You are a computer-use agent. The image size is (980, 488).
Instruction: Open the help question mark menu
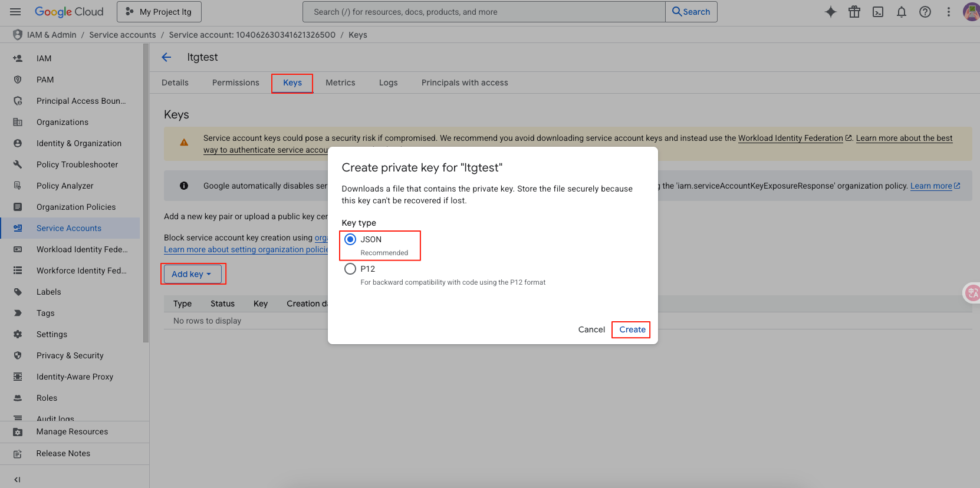925,12
